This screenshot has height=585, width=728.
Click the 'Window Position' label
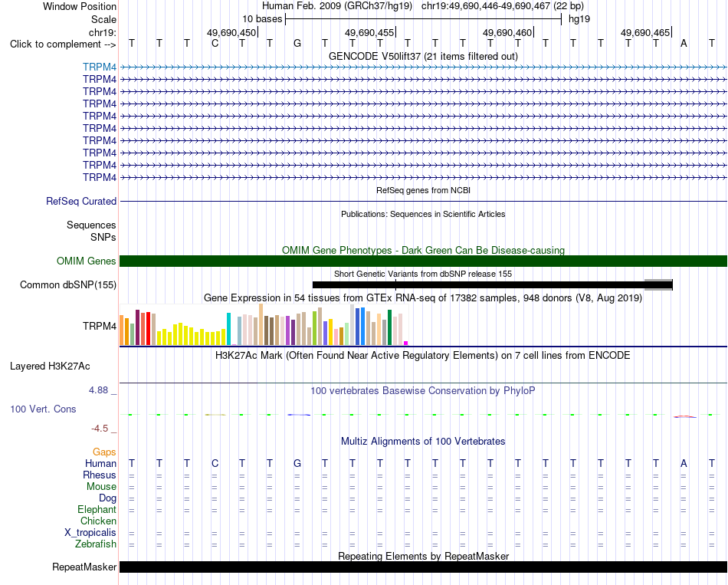click(x=80, y=6)
